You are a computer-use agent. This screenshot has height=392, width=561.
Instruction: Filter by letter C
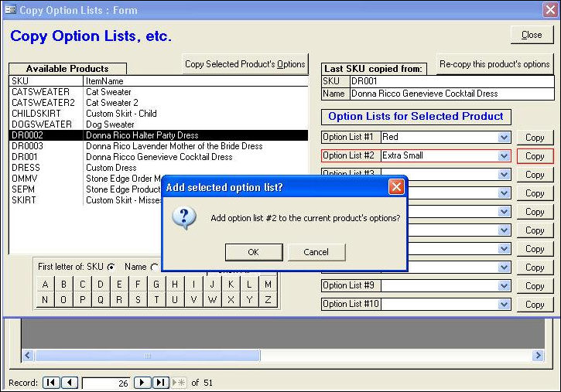point(82,285)
